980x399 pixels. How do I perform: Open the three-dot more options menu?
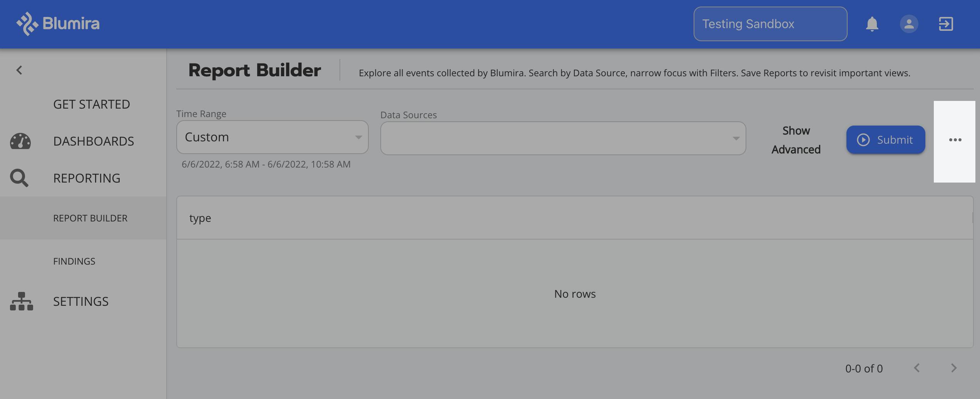[x=955, y=140]
